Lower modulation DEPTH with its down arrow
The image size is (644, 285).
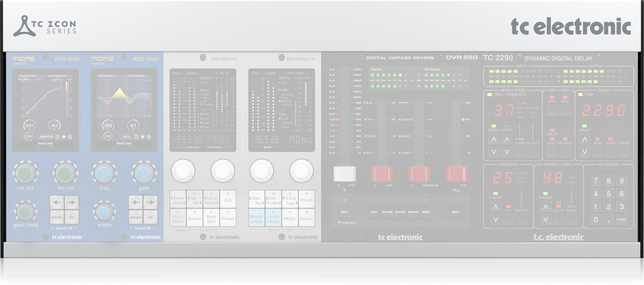click(507, 152)
